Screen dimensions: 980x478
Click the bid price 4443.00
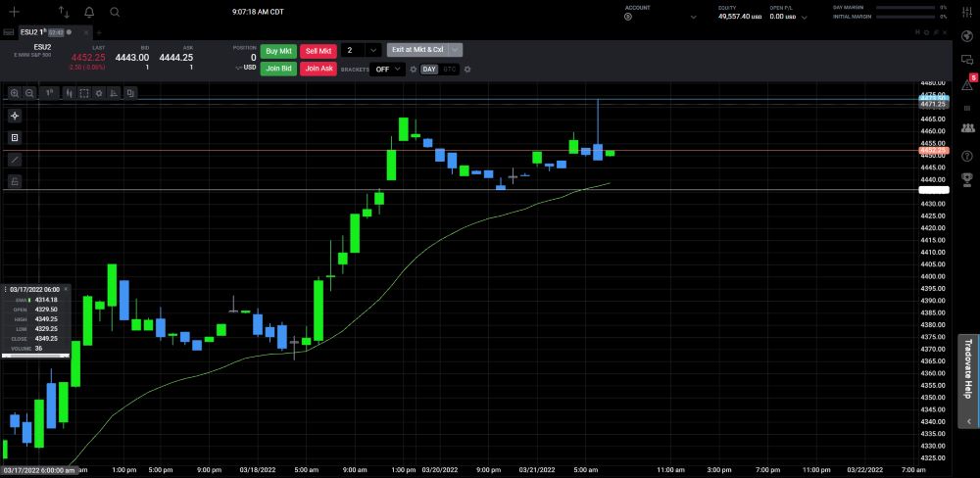pyautogui.click(x=132, y=58)
